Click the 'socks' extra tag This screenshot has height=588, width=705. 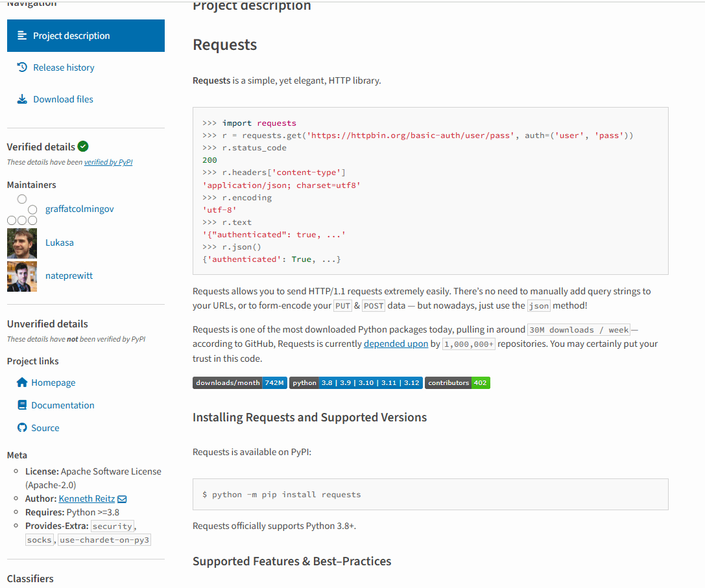(40, 540)
